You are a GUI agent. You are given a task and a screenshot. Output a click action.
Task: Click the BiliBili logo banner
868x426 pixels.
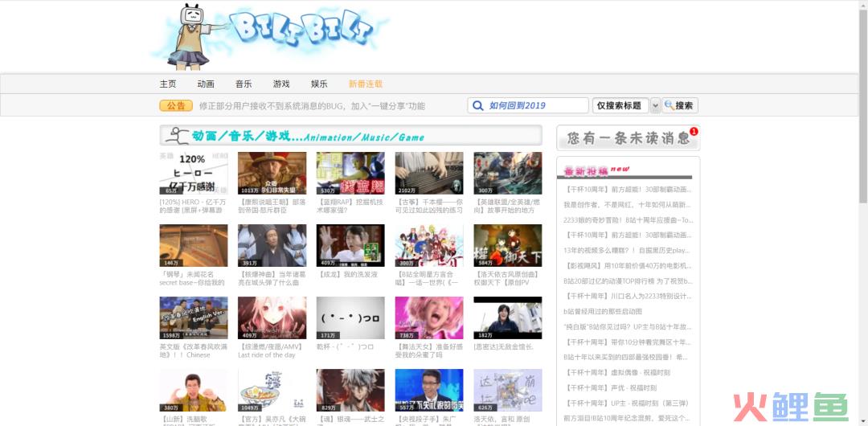click(270, 36)
